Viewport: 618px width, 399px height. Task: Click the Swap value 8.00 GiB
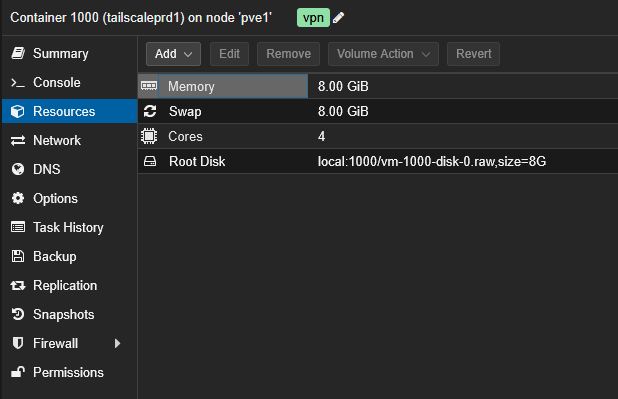point(343,111)
